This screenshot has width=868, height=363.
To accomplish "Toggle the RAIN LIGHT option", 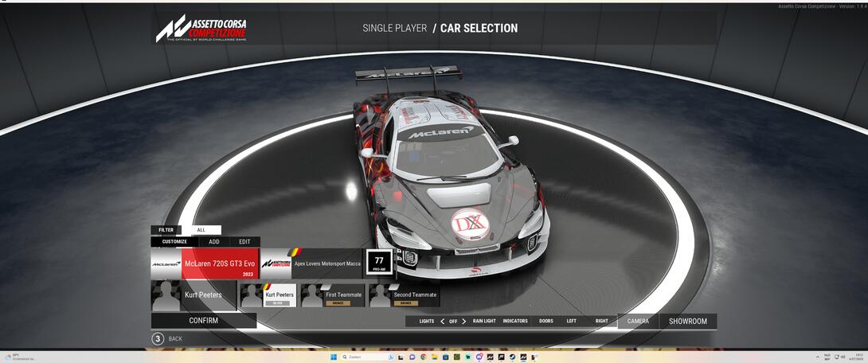I will click(484, 321).
